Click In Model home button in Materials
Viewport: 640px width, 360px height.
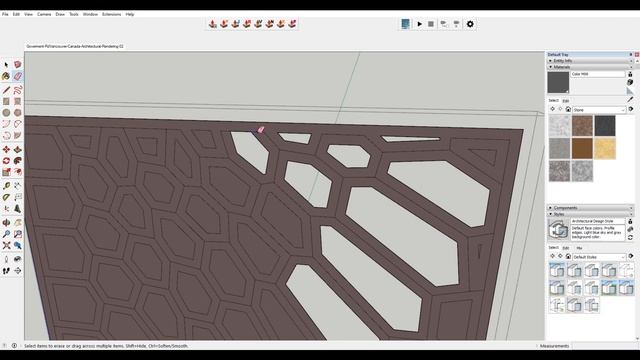568,109
